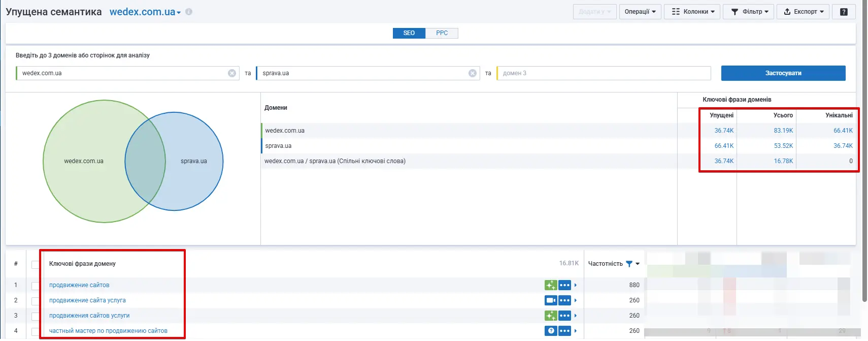
Task: Select the SEO tab
Action: click(x=409, y=33)
